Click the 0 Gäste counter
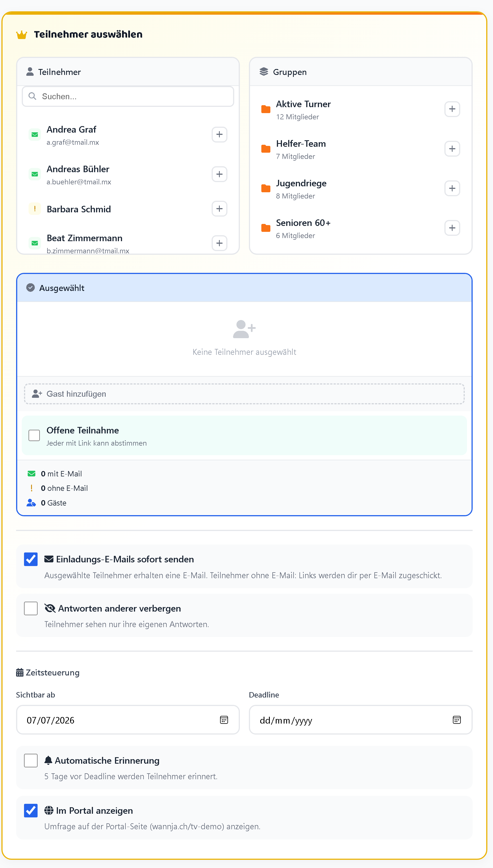Screen dimensions: 493x868 click(53, 503)
